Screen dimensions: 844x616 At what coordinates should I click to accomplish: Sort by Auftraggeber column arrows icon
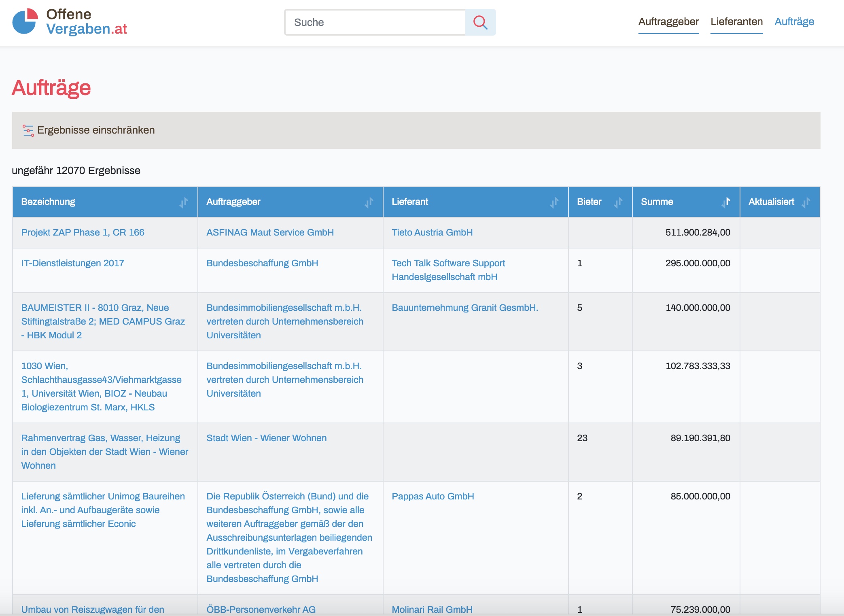369,202
